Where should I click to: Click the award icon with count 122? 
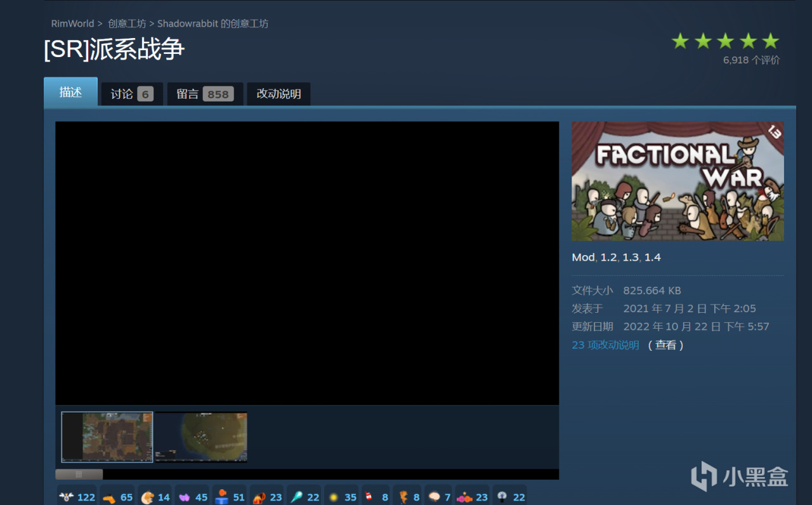[x=67, y=497]
